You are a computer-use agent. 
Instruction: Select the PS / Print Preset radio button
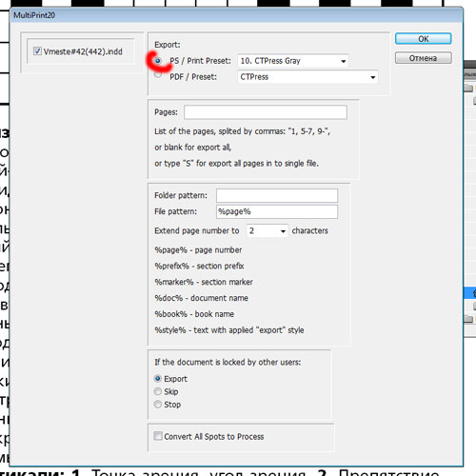tap(158, 60)
